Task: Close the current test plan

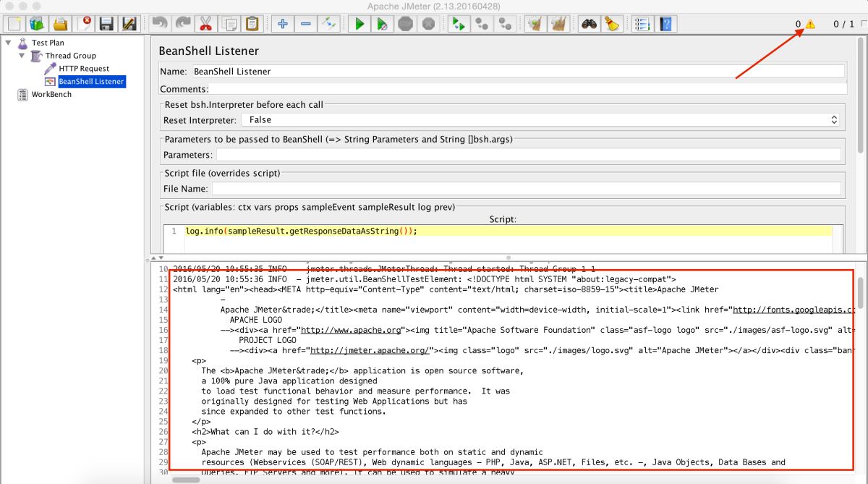Action: pos(84,24)
